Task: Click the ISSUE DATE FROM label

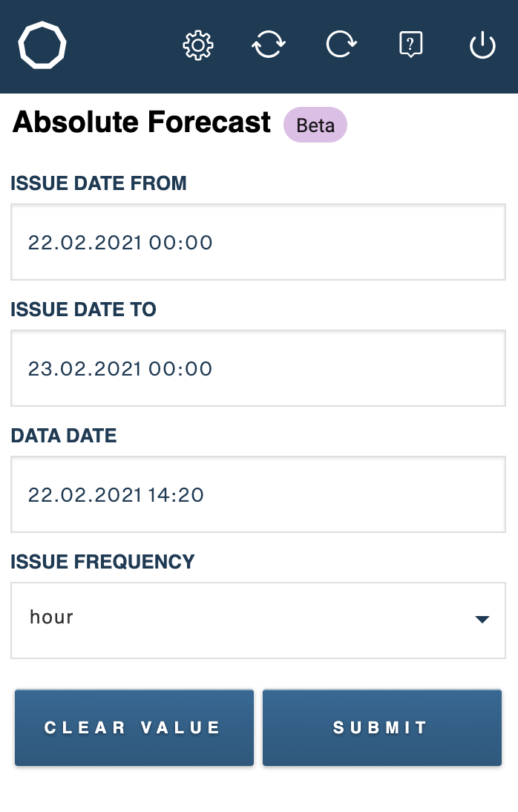Action: (99, 183)
